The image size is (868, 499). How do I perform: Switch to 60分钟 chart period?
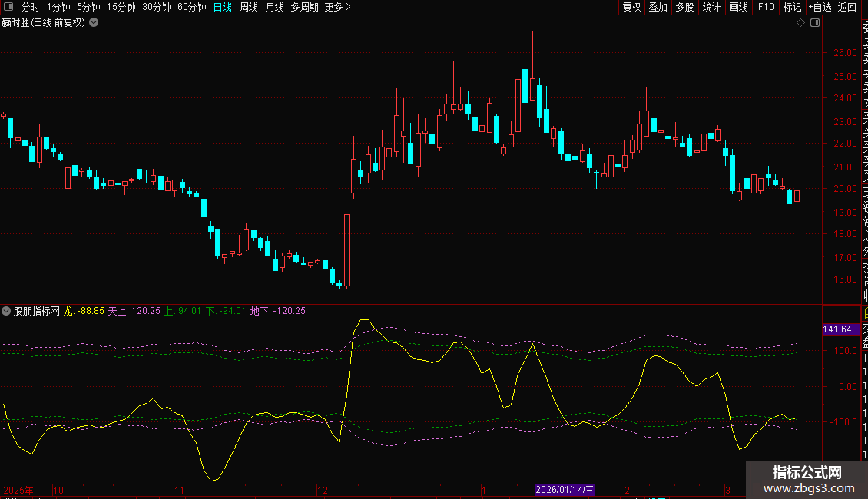(191, 7)
